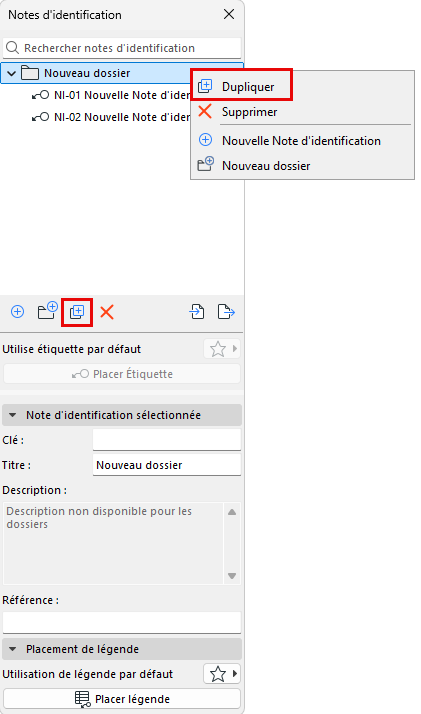Click Utilise étiquette par défaut text
Screen dimensions: 421x714
click(71, 349)
